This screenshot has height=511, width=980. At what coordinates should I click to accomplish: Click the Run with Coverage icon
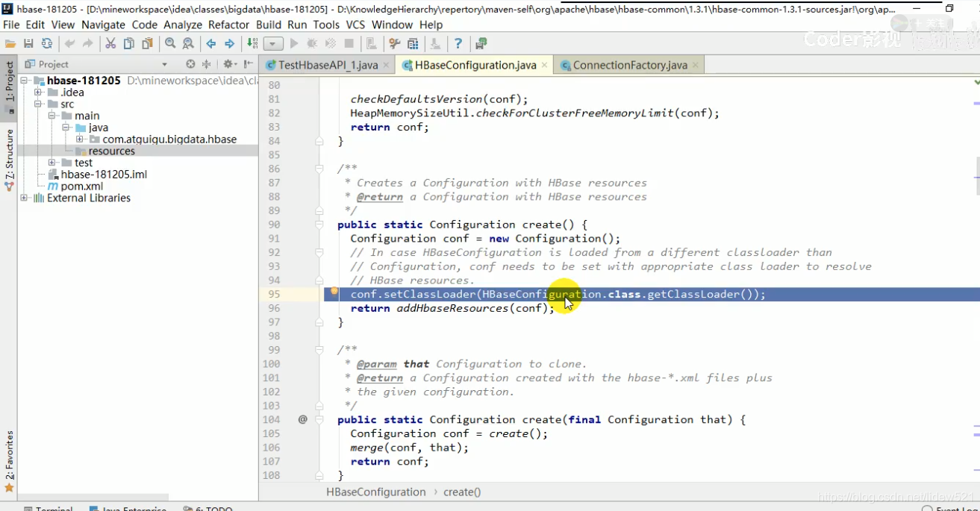[x=331, y=44]
